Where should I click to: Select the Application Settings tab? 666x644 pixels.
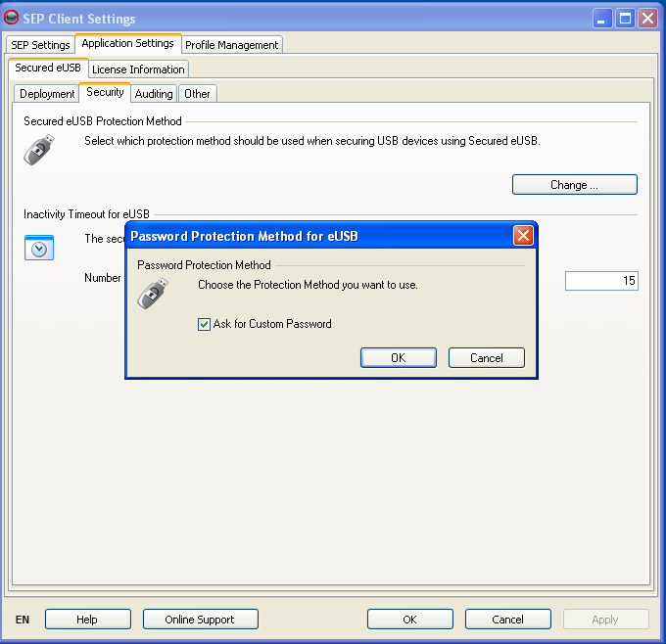pos(128,43)
